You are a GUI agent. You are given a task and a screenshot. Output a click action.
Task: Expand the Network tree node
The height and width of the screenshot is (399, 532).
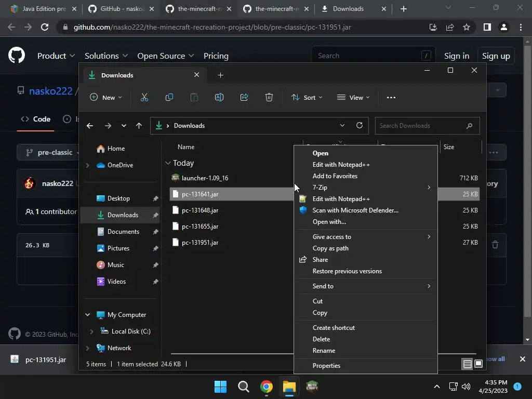(x=87, y=348)
